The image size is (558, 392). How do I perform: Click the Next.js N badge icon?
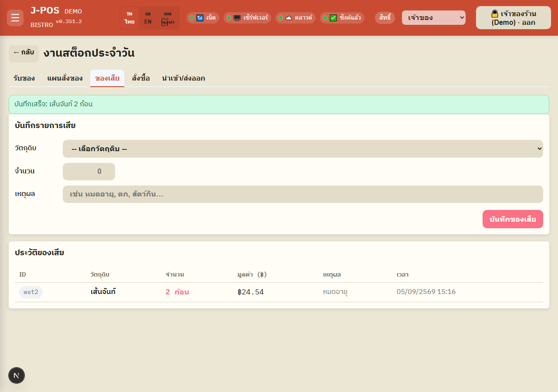pyautogui.click(x=17, y=375)
